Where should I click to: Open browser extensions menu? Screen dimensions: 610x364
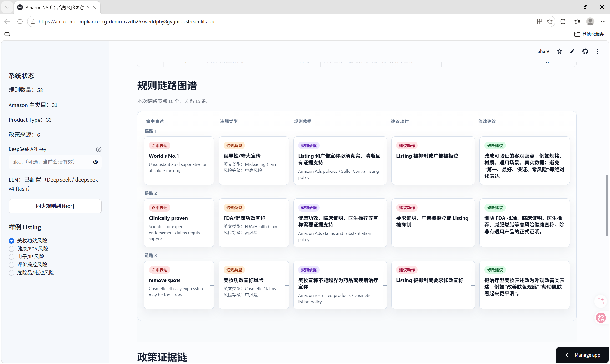(x=563, y=22)
